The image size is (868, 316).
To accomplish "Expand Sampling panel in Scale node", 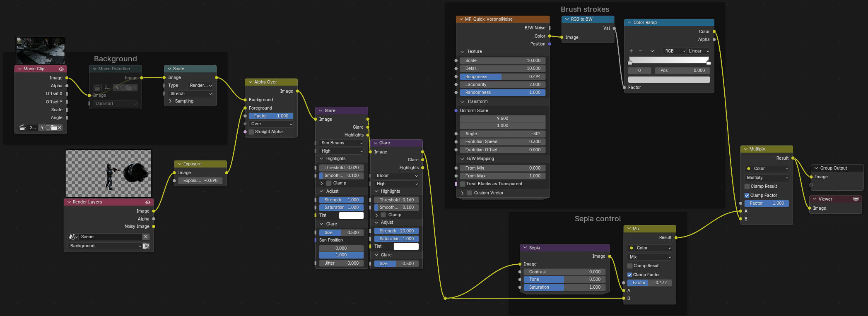I will (x=170, y=101).
